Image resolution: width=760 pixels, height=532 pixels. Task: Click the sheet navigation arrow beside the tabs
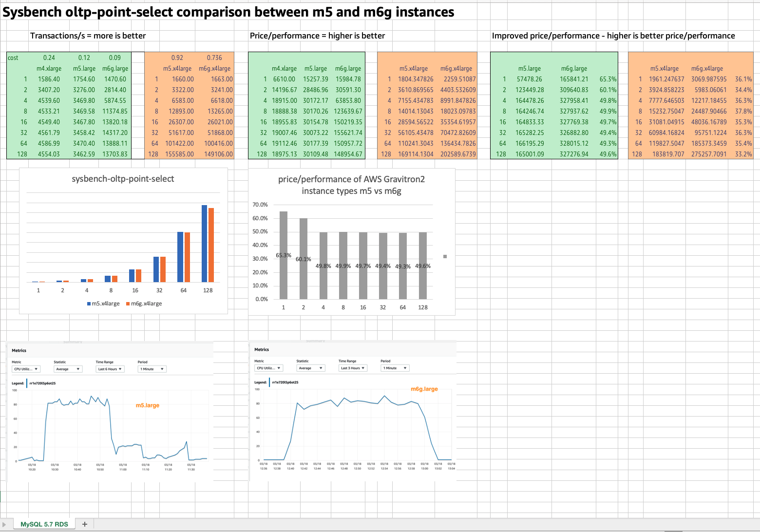pyautogui.click(x=5, y=524)
